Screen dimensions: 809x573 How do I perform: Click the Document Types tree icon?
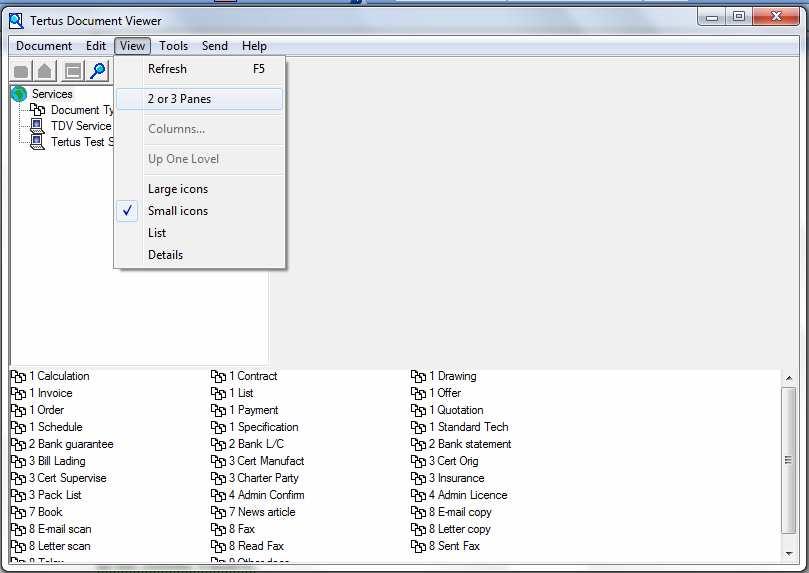[37, 109]
